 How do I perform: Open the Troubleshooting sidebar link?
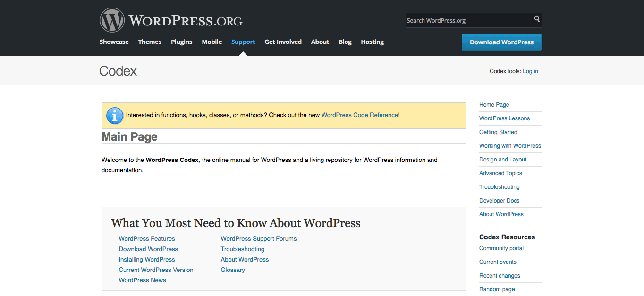click(x=499, y=186)
